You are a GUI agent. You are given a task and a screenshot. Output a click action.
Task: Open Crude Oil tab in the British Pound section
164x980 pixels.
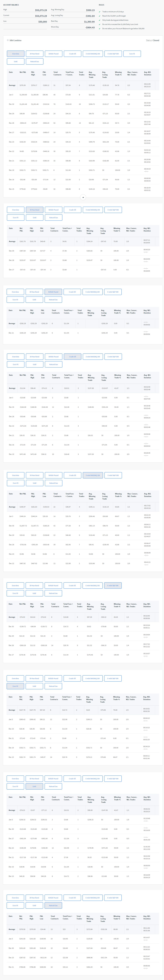[x=72, y=292]
